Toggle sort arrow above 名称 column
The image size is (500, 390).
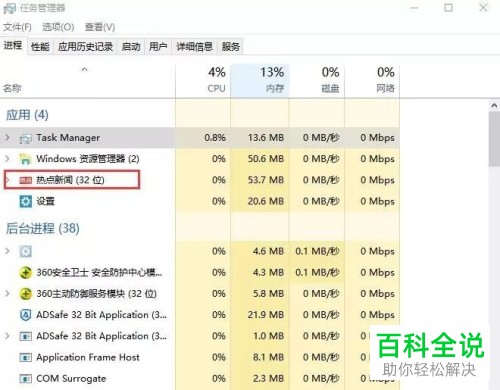tap(85, 69)
